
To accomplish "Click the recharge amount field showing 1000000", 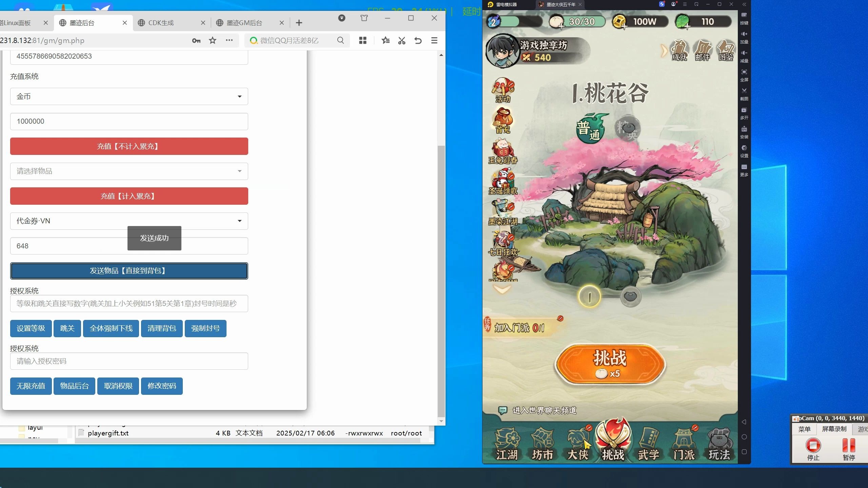I will (129, 121).
